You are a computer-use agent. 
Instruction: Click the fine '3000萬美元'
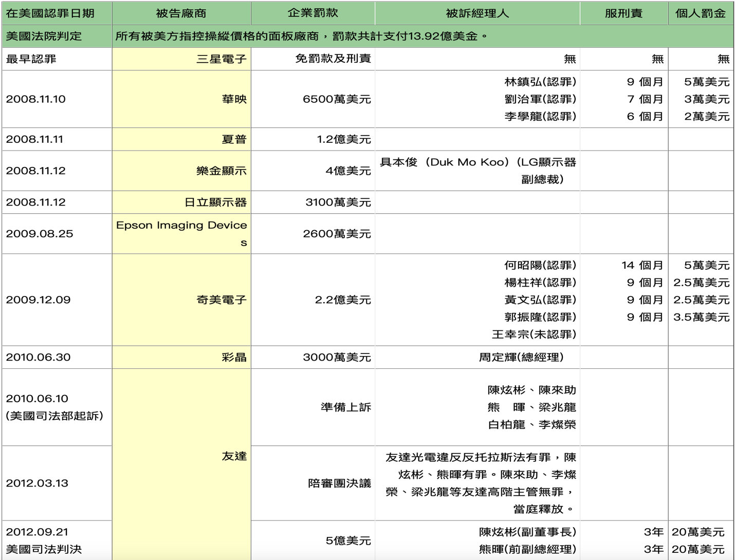(x=337, y=357)
